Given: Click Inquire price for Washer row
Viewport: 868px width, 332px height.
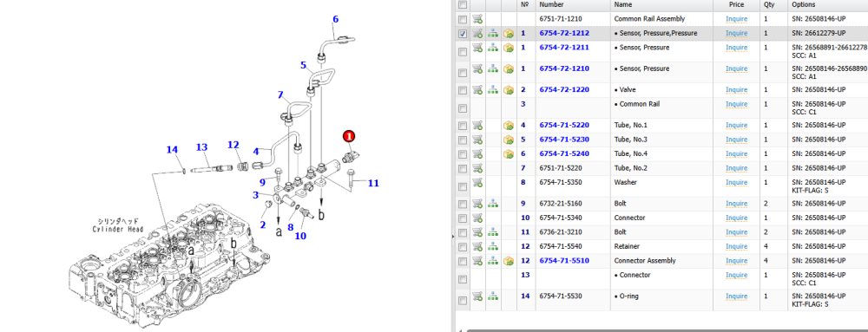Looking at the screenshot, I should [736, 182].
